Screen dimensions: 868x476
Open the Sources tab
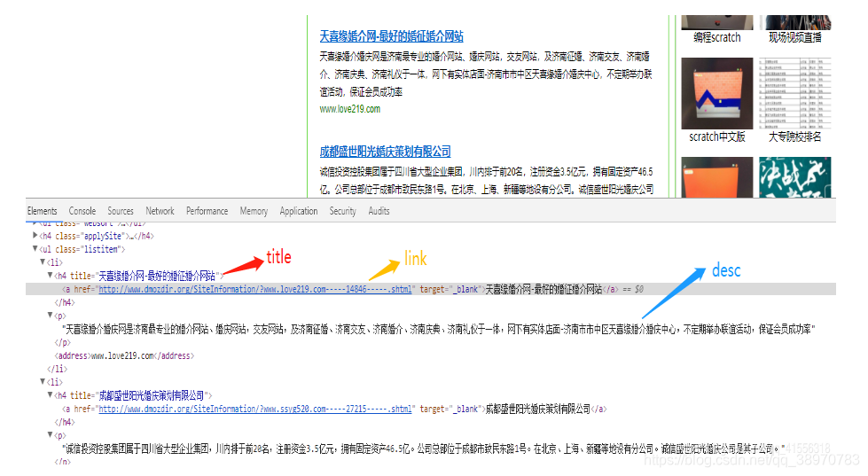[x=120, y=211]
